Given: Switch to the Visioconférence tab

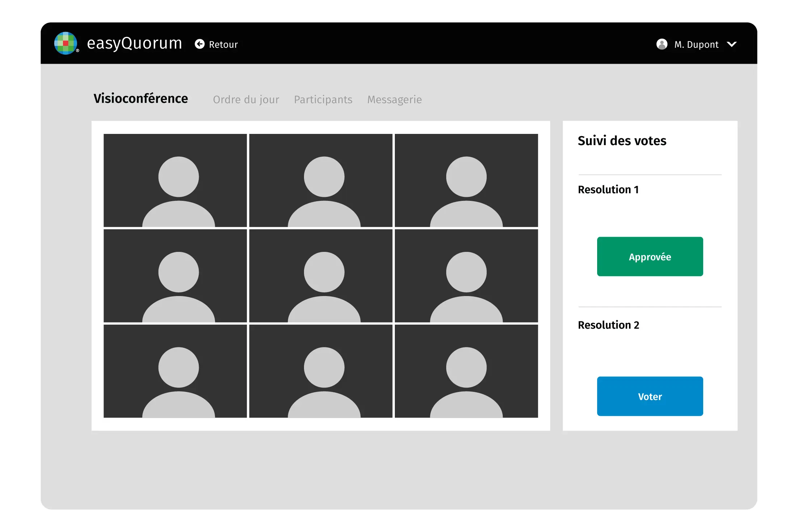Looking at the screenshot, I should [141, 98].
